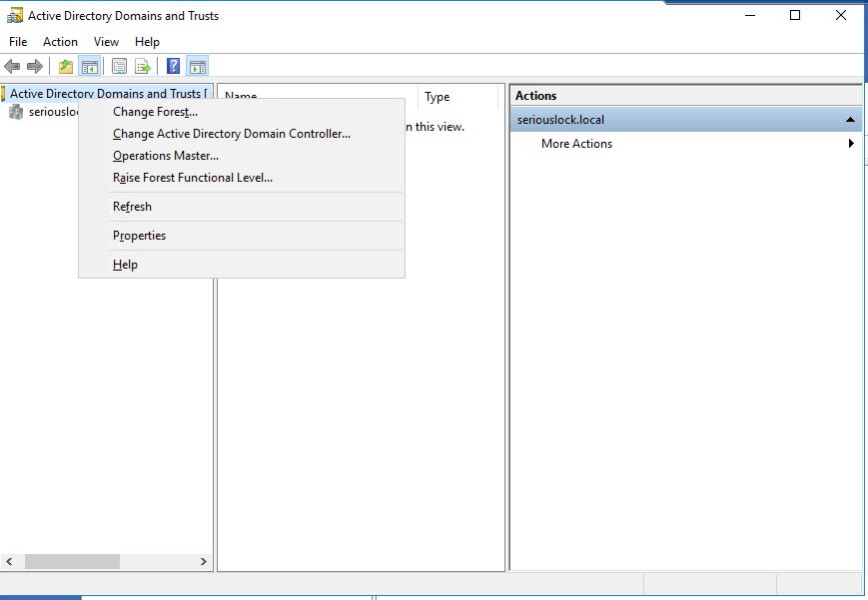Open Properties from the context menu
868x600 pixels.
pyautogui.click(x=242, y=236)
